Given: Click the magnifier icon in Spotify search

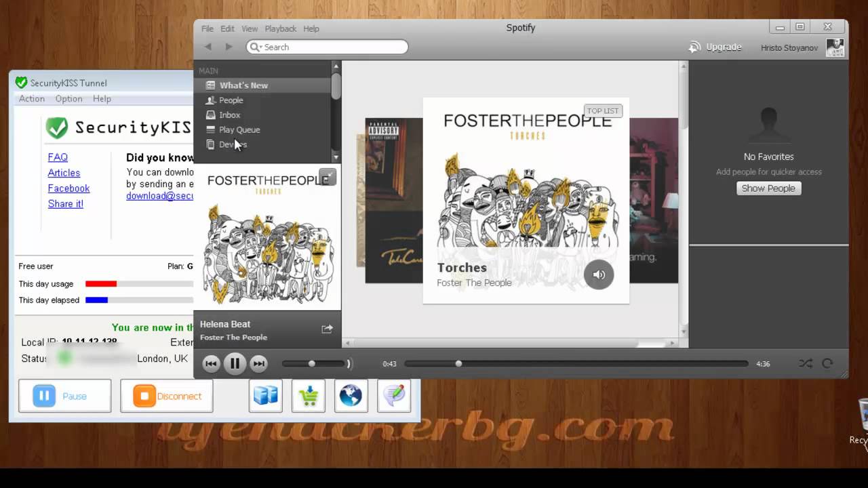Looking at the screenshot, I should (255, 47).
